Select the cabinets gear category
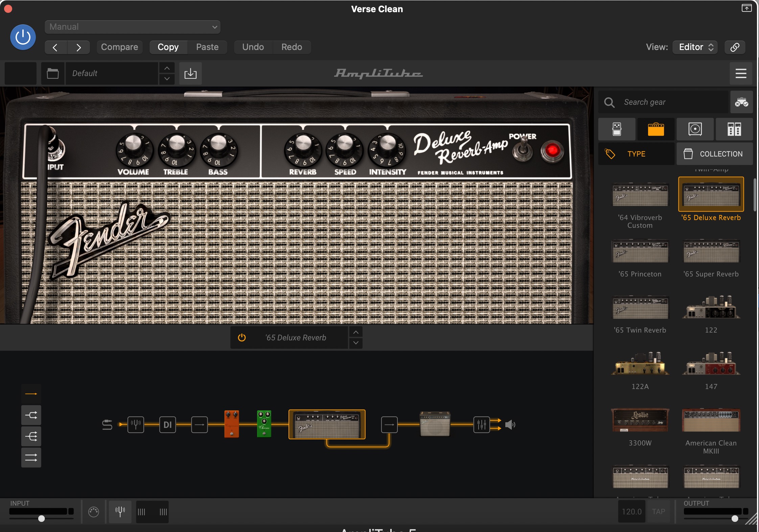Image resolution: width=759 pixels, height=532 pixels. [x=695, y=129]
